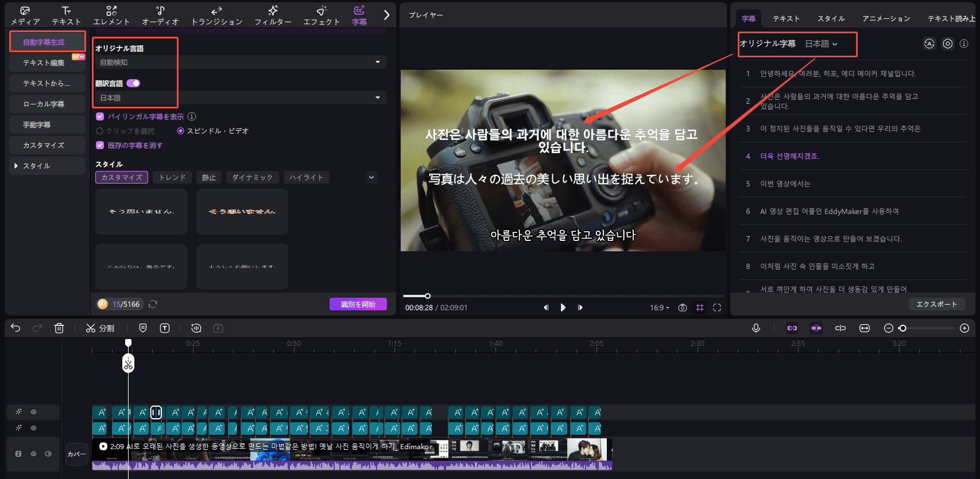Take a snapshot with camera icon
The image size is (980, 479).
[682, 307]
